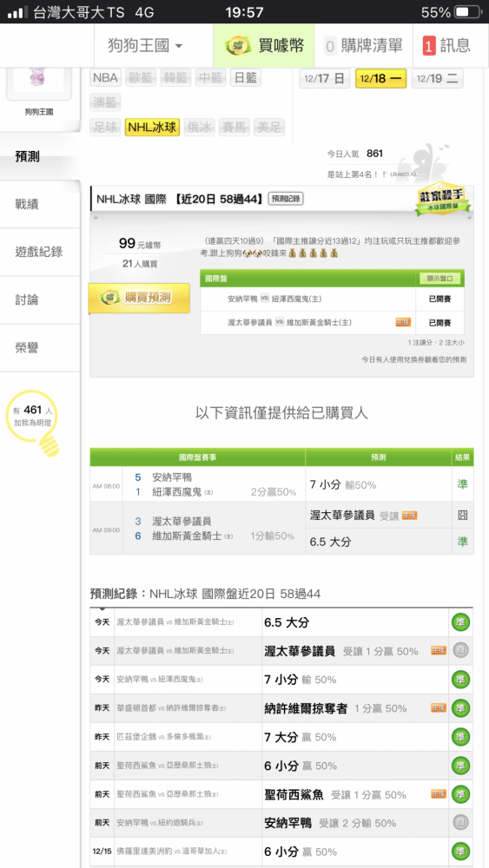This screenshot has height=868, width=489.
Task: Click 渥太華參議員 vs 維加斯黃金騎士 in 國際盤 box
Action: click(x=289, y=322)
